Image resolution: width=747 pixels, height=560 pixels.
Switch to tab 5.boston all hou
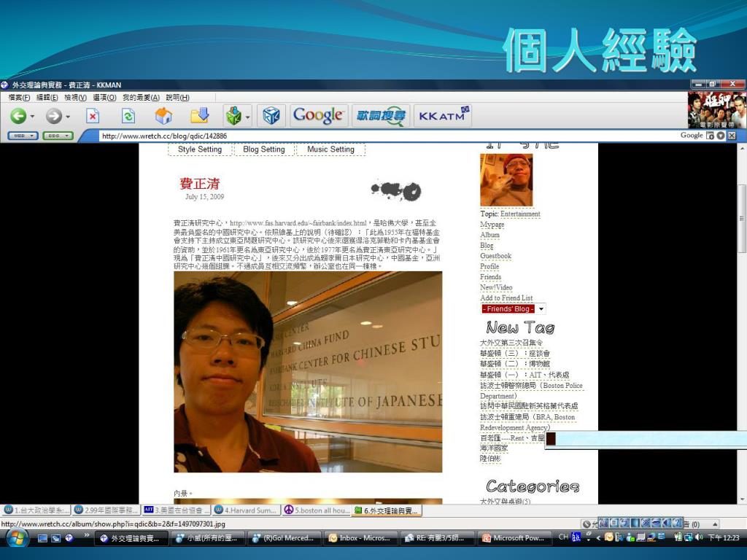[x=317, y=510]
